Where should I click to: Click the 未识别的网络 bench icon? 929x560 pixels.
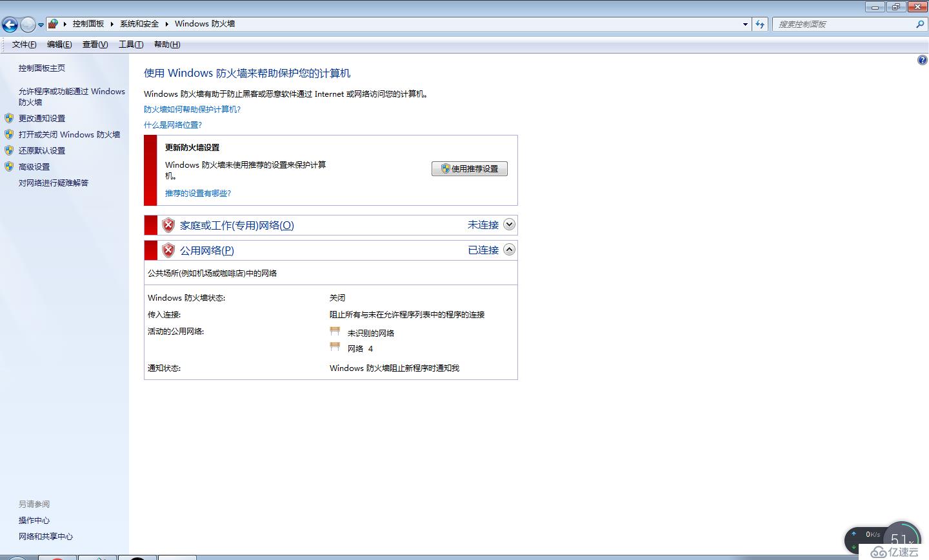(x=335, y=332)
